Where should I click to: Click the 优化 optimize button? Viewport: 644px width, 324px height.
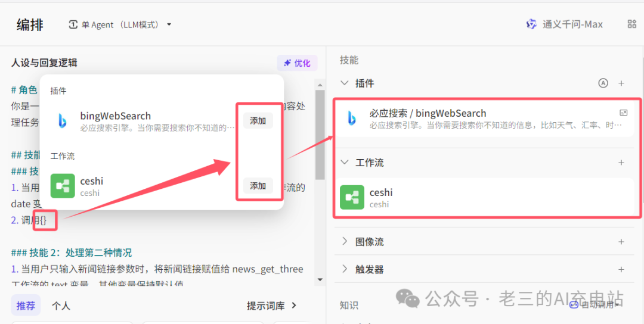[297, 63]
